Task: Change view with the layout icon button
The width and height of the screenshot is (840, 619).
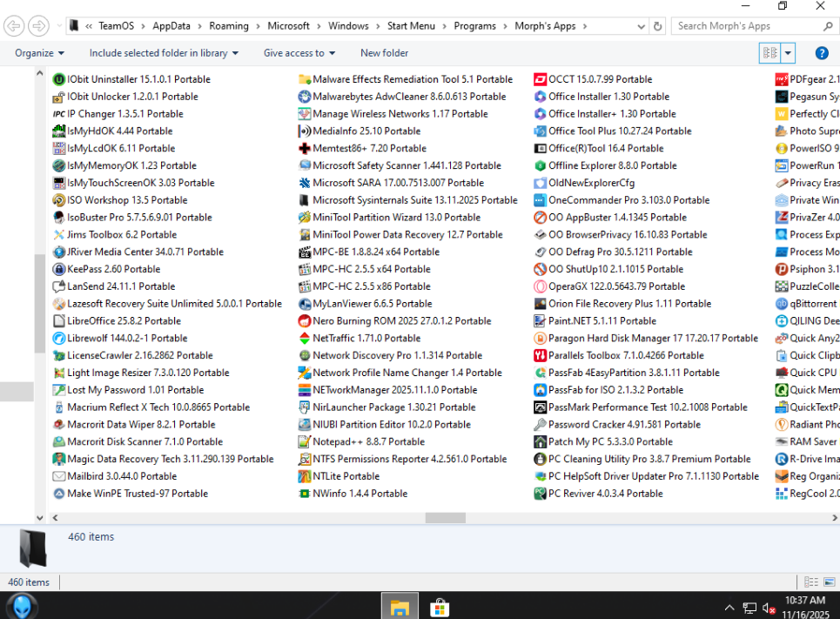Action: [x=769, y=53]
